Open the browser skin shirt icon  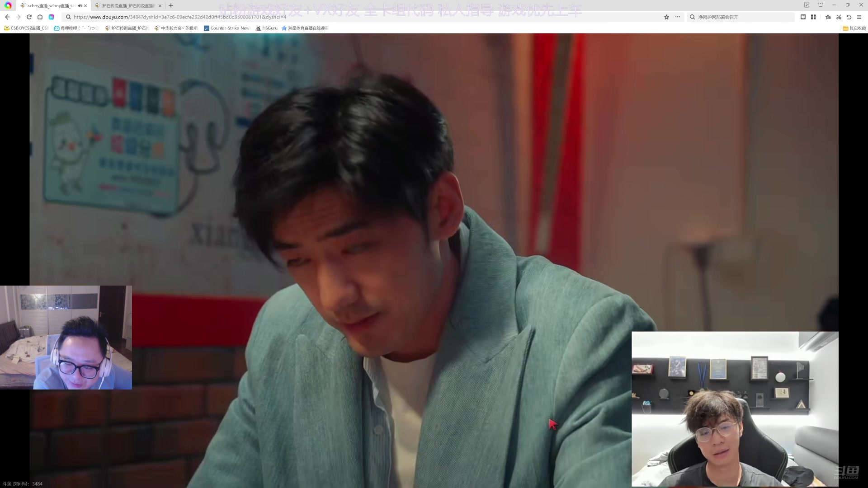point(821,5)
